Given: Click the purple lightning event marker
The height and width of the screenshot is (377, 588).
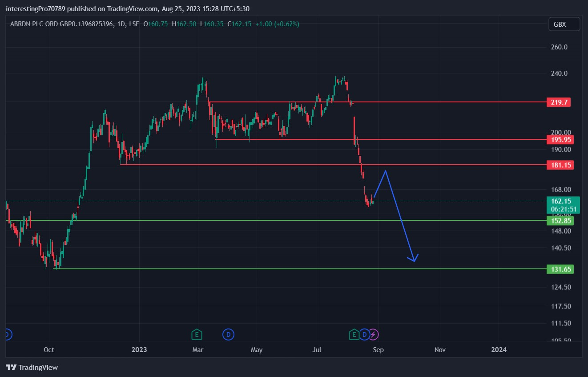Looking at the screenshot, I should (374, 334).
